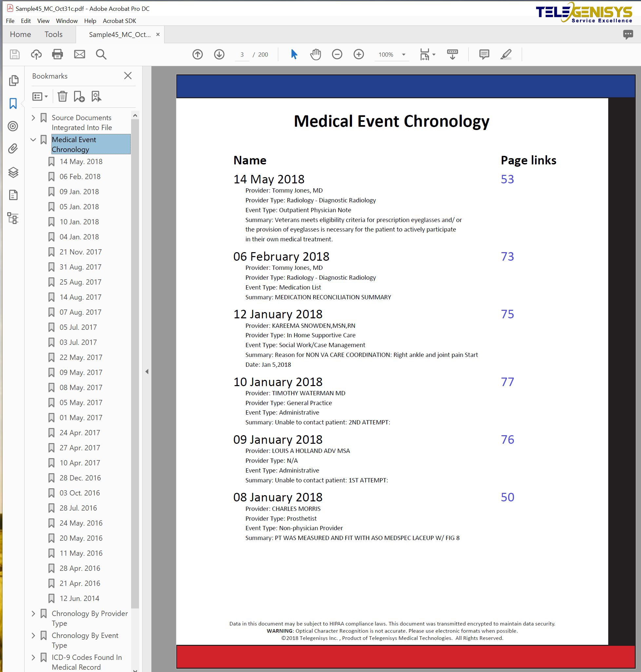Open the search magnifier tool
This screenshot has width=641, height=672.
[x=101, y=54]
